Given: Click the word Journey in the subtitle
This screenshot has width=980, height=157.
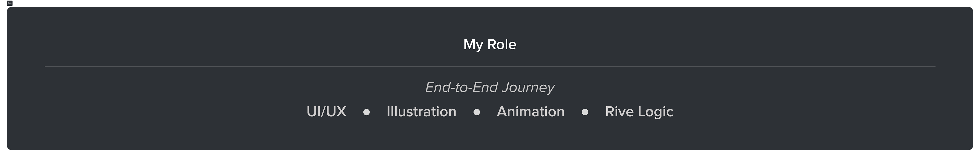Looking at the screenshot, I should point(528,88).
